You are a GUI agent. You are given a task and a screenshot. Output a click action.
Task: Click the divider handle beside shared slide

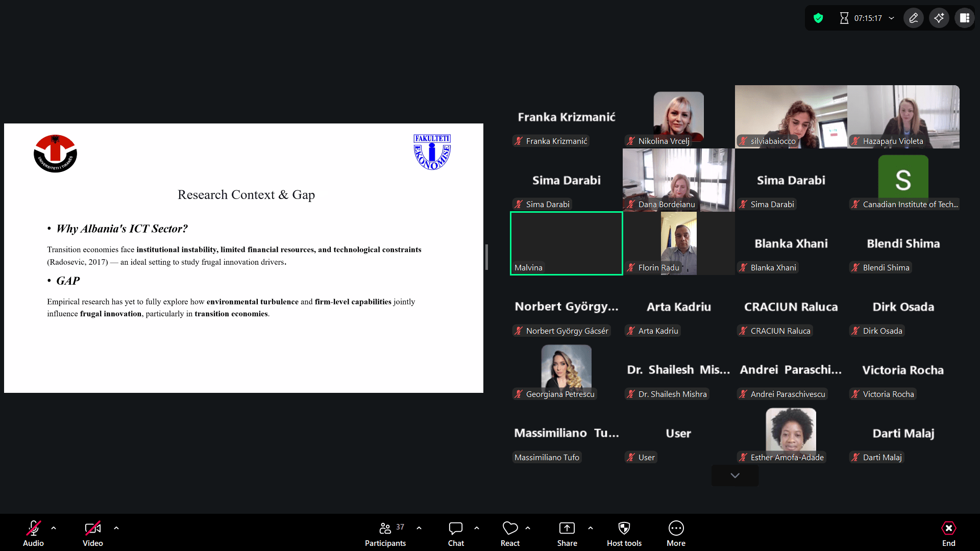[486, 257]
